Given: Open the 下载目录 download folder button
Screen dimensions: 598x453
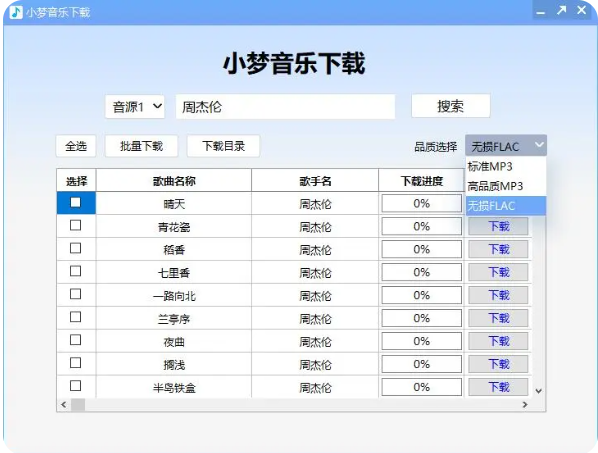Looking at the screenshot, I should tap(223, 146).
